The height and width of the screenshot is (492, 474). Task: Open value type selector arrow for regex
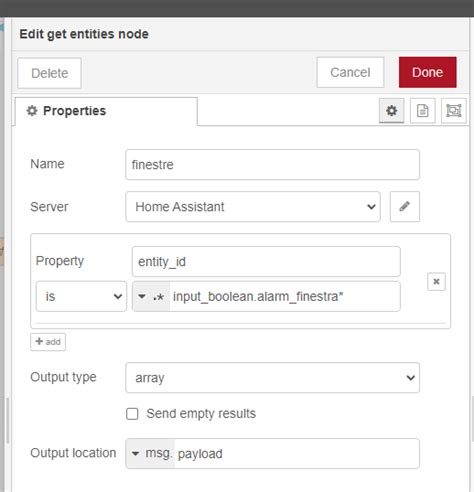click(x=142, y=296)
